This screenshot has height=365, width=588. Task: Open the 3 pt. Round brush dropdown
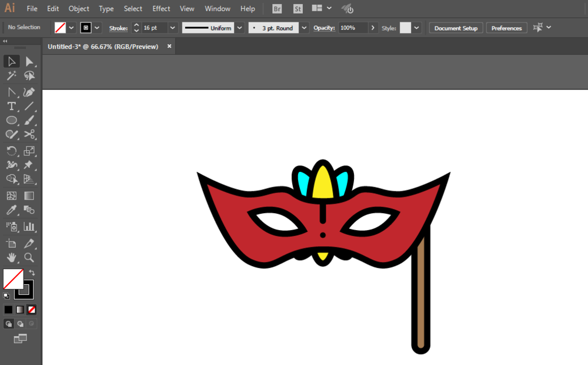(304, 28)
